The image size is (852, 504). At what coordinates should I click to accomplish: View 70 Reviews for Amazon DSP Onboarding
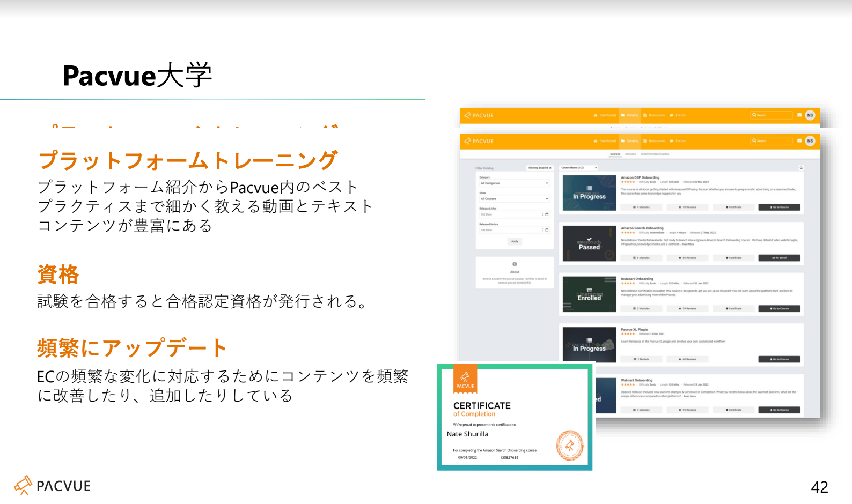pos(687,207)
